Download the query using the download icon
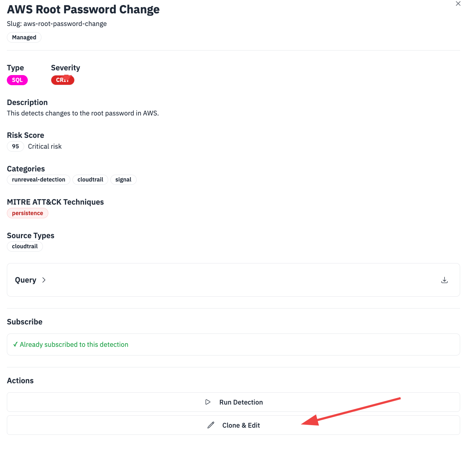 point(444,280)
